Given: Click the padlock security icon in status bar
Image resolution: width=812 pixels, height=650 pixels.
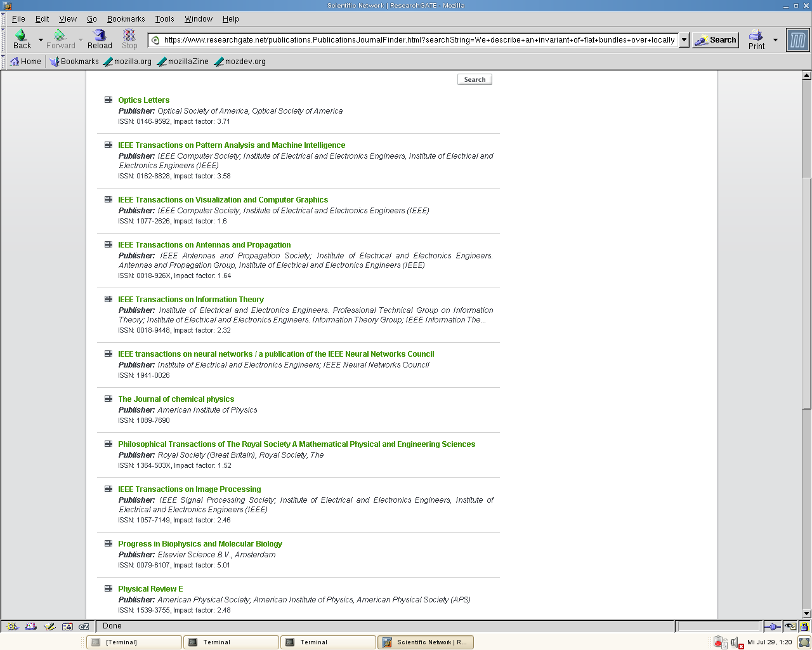Looking at the screenshot, I should point(804,627).
